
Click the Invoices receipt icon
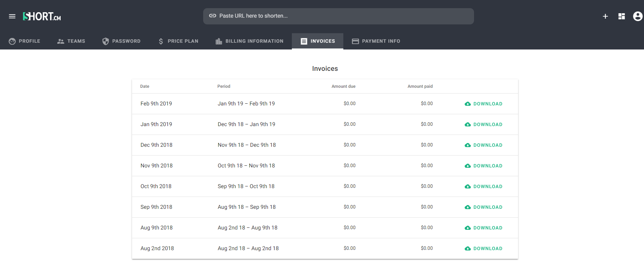tap(304, 41)
